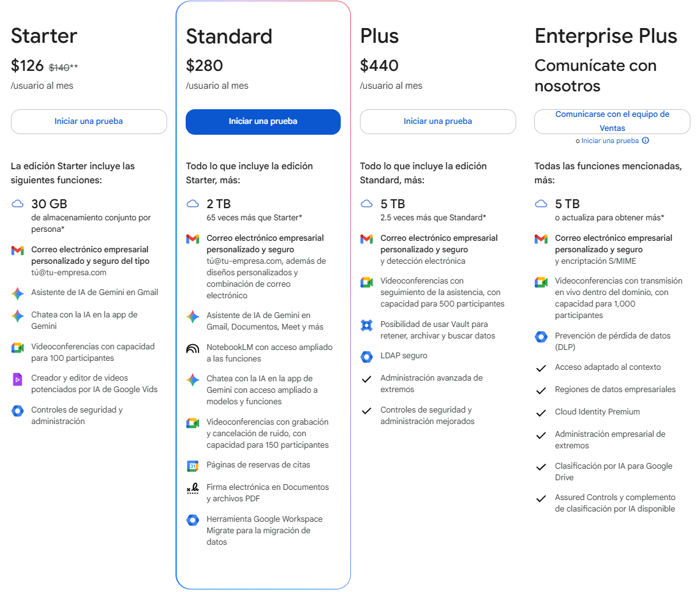Click the Meet icon beside 100 participantes
This screenshot has width=700, height=592.
click(17, 347)
